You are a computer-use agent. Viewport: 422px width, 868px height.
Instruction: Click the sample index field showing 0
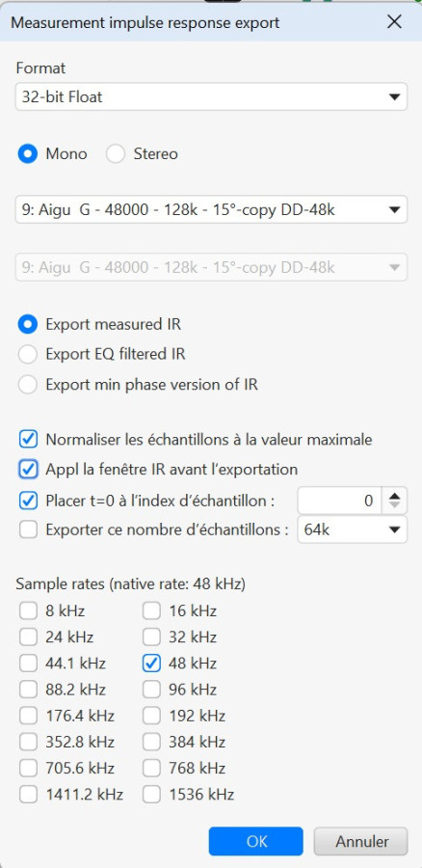(339, 501)
